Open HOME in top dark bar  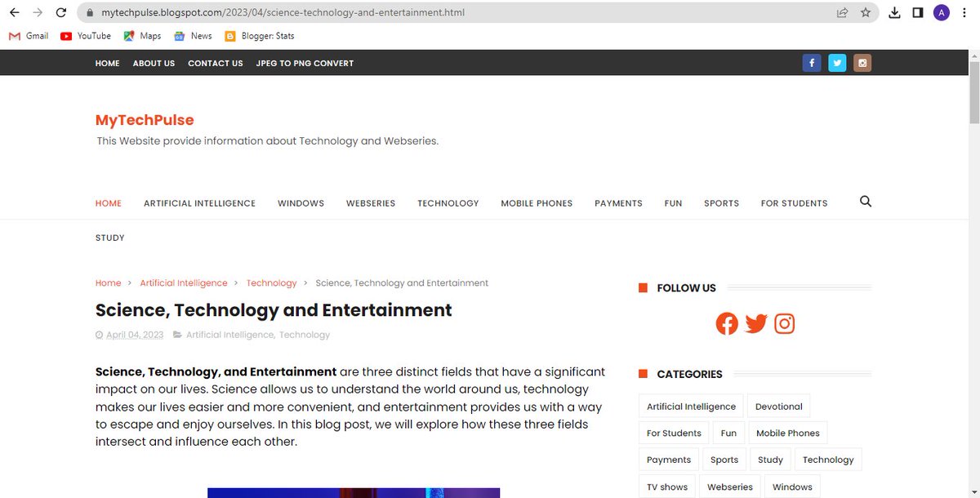pyautogui.click(x=108, y=64)
